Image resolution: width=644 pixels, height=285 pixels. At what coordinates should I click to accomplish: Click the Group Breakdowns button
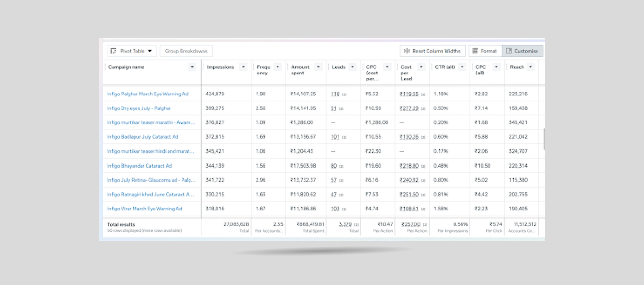pyautogui.click(x=186, y=51)
